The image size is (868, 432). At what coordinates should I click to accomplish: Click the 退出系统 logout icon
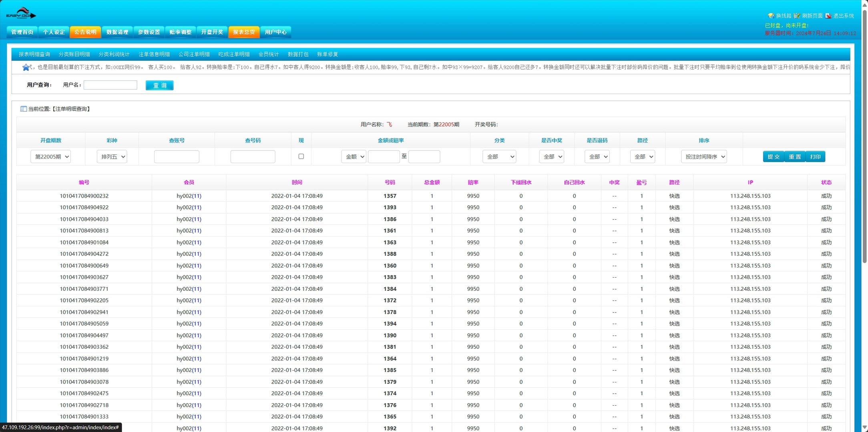tap(828, 16)
